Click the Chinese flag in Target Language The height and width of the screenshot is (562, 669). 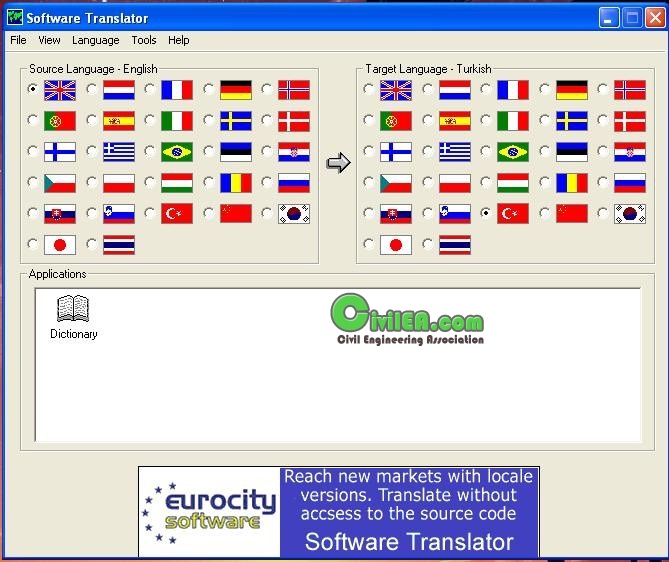pyautogui.click(x=572, y=214)
